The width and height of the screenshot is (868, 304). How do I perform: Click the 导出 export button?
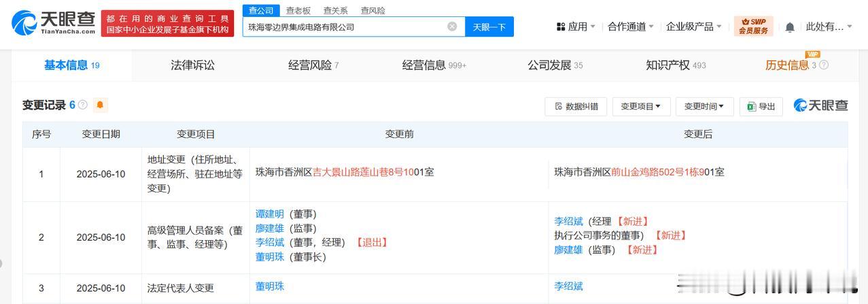point(761,106)
